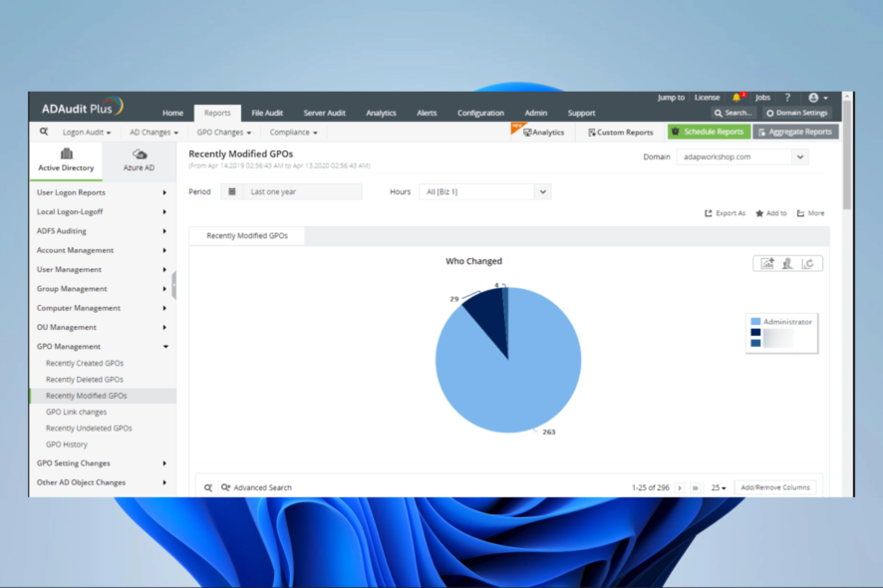Open the Hours All [Biz 1] dropdown
This screenshot has height=588, width=883.
485,191
